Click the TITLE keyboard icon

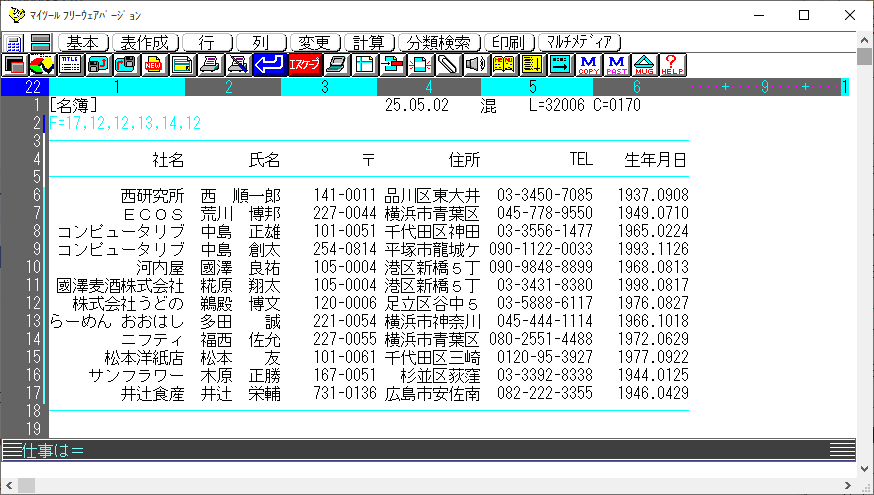coord(70,66)
